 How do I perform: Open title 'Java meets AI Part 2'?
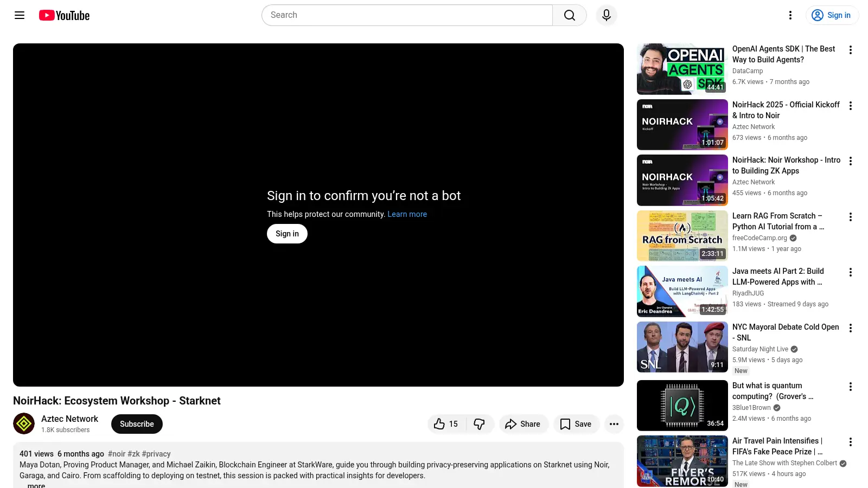pos(778,277)
